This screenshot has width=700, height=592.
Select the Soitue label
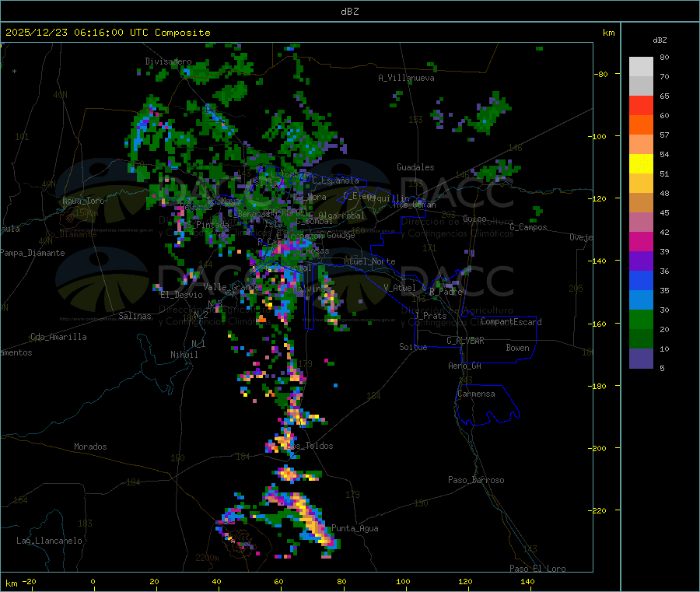click(x=414, y=347)
